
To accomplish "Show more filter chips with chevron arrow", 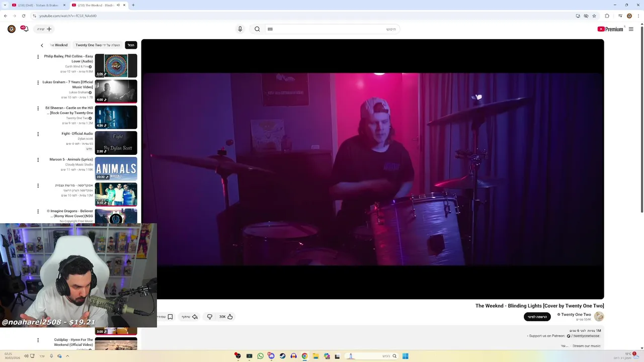I will pyautogui.click(x=42, y=45).
